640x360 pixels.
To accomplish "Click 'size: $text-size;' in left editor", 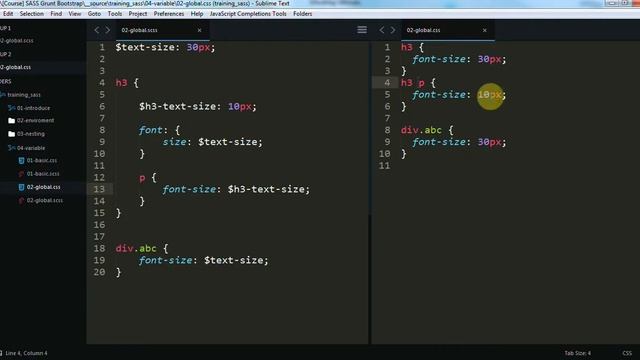I will 213,142.
